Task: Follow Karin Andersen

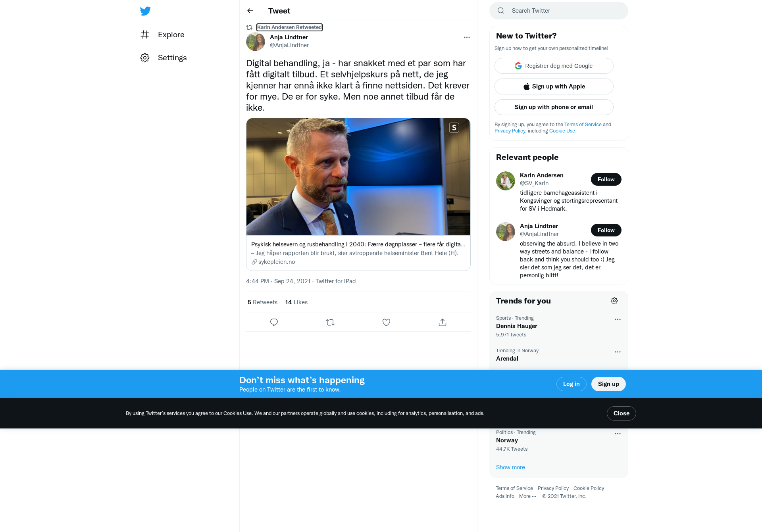Action: pos(606,179)
